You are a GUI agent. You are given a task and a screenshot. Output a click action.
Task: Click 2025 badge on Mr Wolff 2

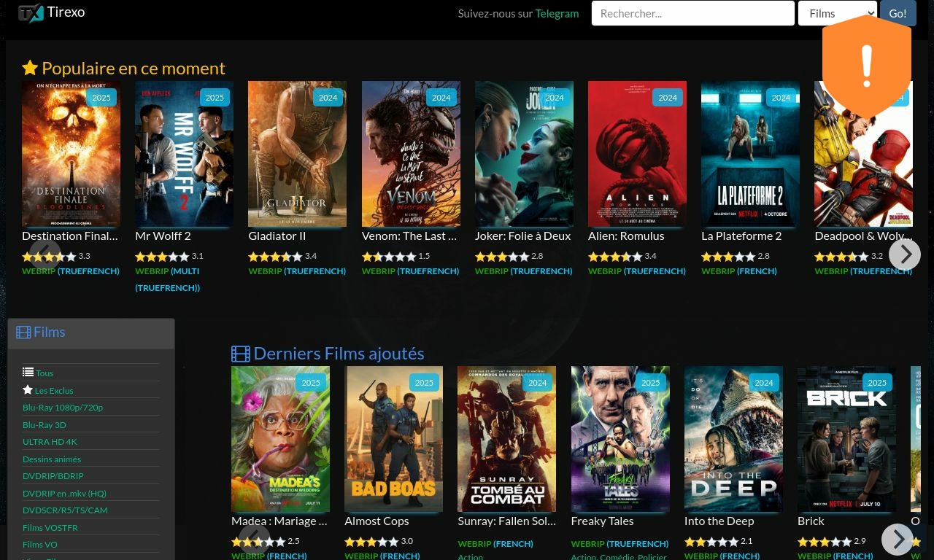point(215,97)
